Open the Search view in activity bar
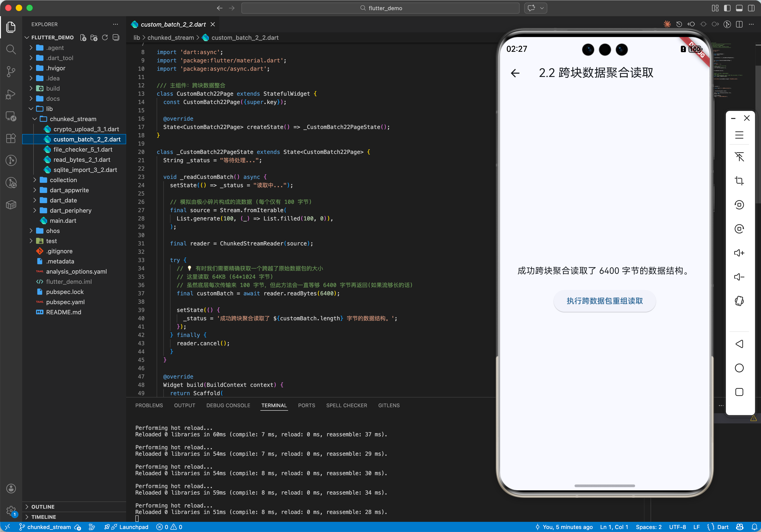Screen dimensions: 761x532 11,49
